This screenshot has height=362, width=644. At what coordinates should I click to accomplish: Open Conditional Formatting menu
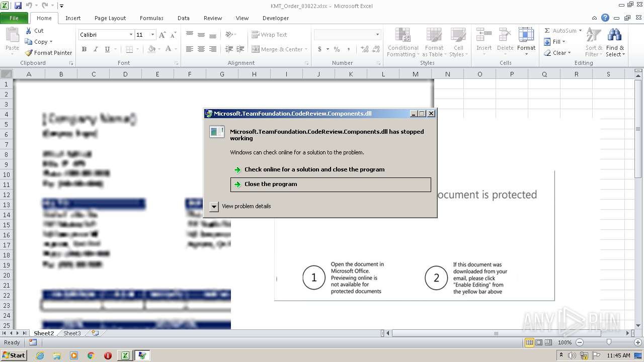(x=403, y=42)
